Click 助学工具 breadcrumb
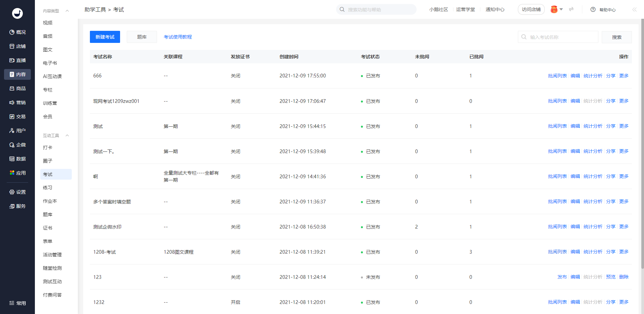 pyautogui.click(x=95, y=10)
